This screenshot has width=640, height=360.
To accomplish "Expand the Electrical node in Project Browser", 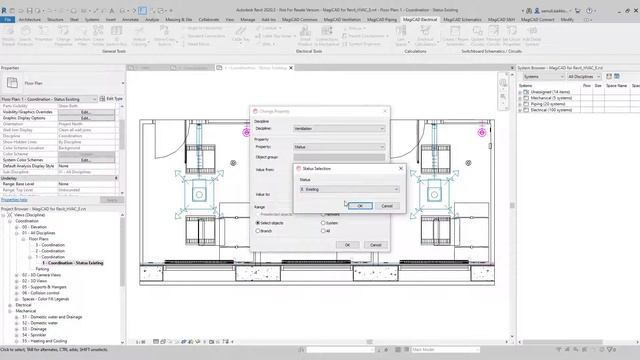I will coord(10,305).
